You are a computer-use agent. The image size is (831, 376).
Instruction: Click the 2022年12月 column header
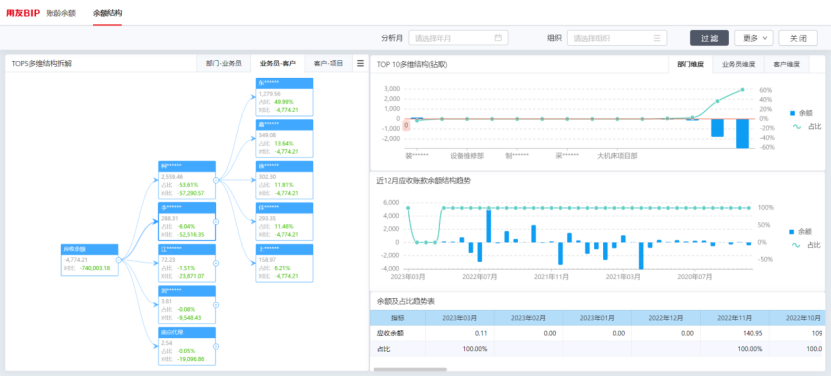tap(666, 318)
